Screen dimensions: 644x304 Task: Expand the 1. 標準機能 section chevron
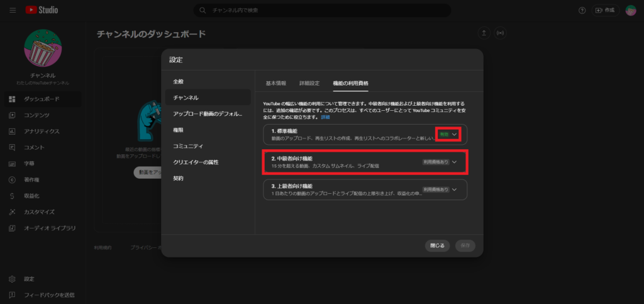coord(455,134)
